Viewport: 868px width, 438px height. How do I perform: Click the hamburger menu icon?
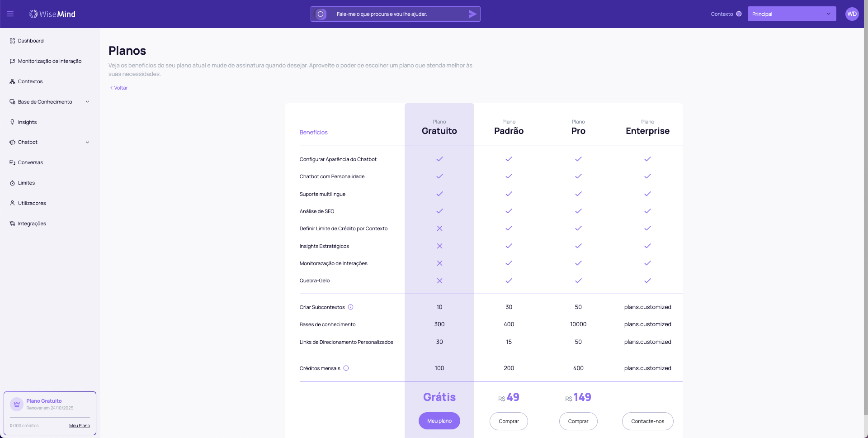click(10, 14)
